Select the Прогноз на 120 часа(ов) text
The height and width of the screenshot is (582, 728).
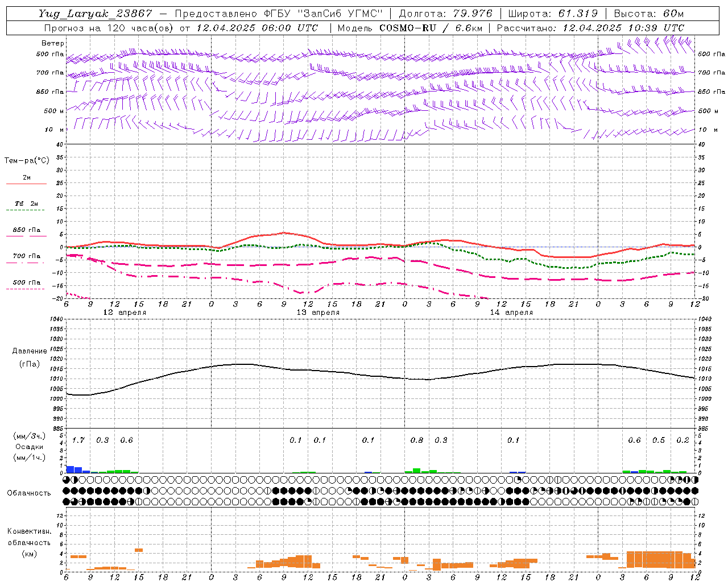pyautogui.click(x=109, y=28)
